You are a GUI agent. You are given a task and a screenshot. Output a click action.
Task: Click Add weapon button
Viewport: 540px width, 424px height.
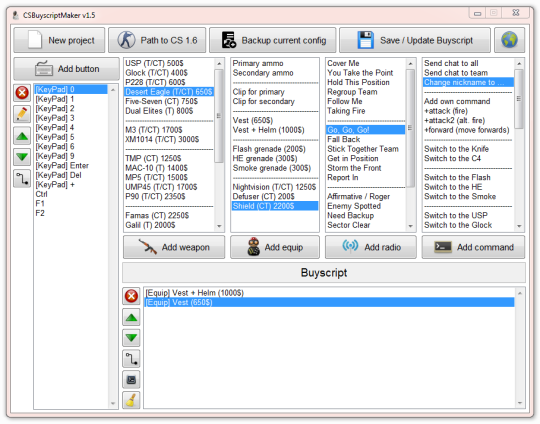[174, 247]
